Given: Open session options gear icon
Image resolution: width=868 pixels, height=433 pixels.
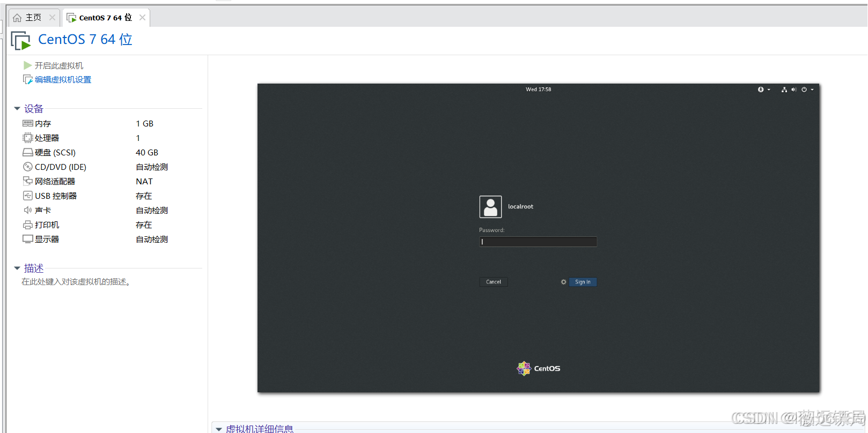Looking at the screenshot, I should [563, 282].
